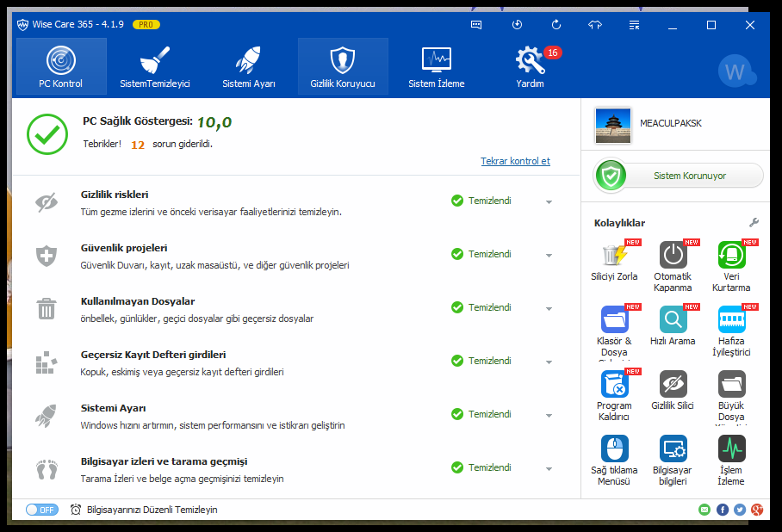Click the W account avatar icon
This screenshot has width=782, height=532.
coord(735,71)
